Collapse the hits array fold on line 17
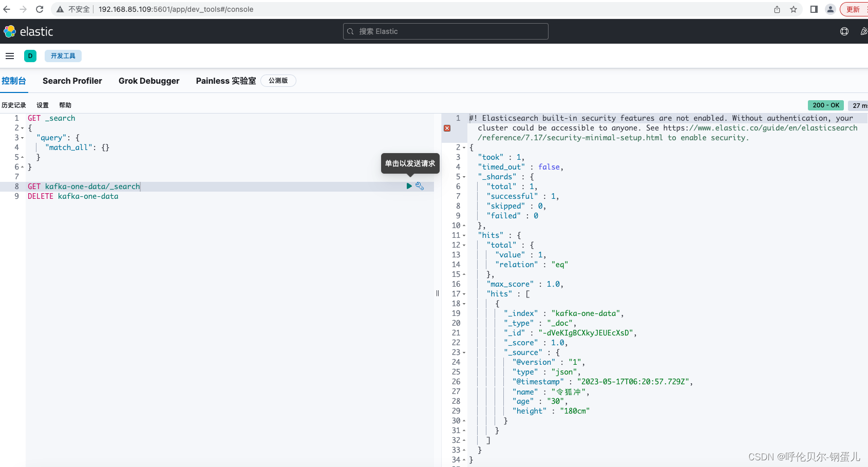Screen dimensions: 868x467 tap(464, 294)
